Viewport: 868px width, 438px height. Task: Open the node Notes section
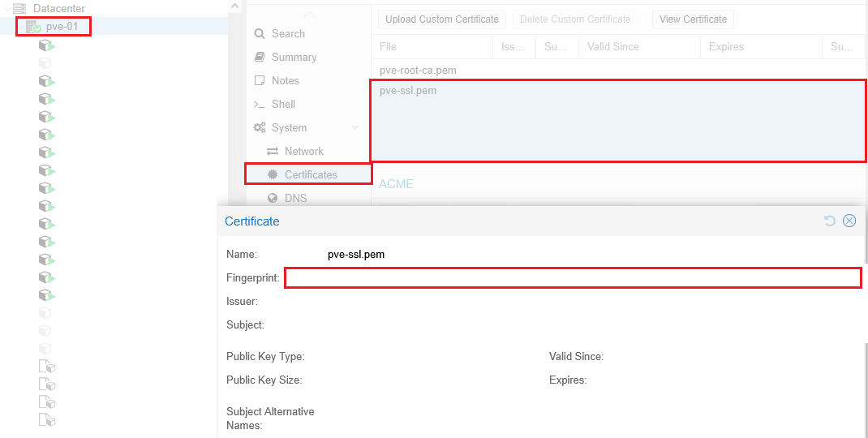(x=285, y=81)
